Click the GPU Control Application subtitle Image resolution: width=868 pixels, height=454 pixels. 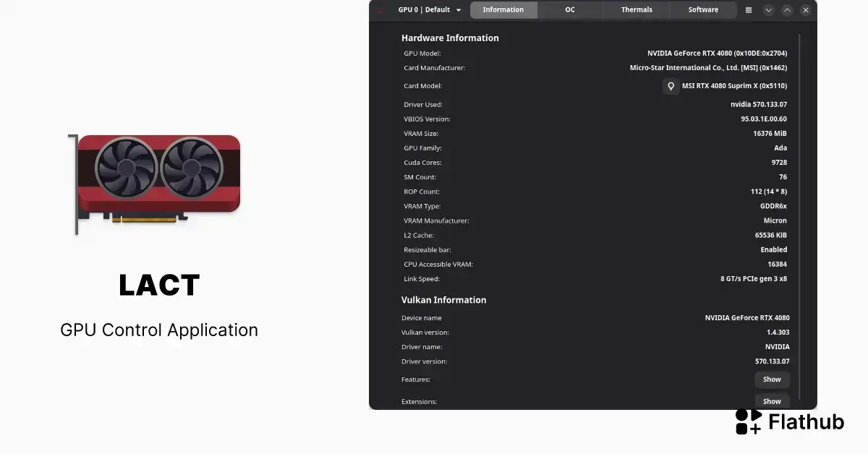click(159, 330)
